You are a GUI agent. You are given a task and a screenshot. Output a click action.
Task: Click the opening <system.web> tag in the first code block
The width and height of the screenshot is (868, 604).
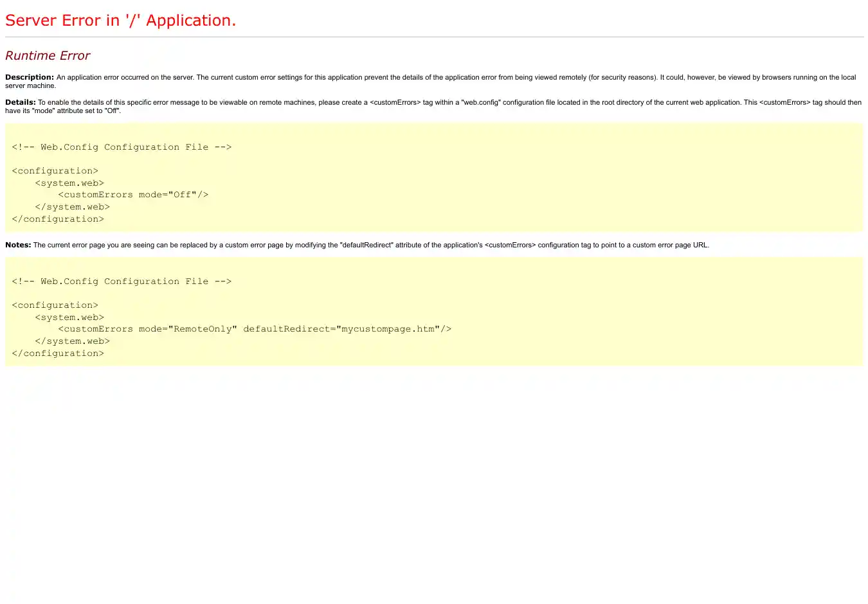click(x=69, y=183)
